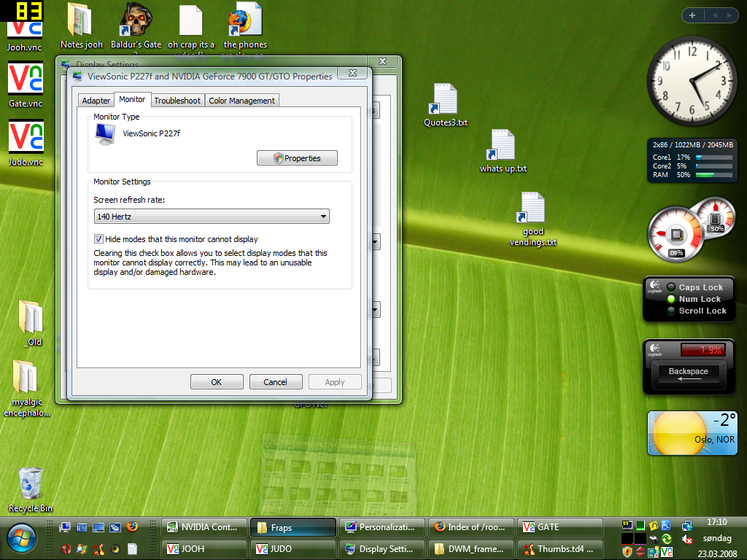Screen dimensions: 747x560
Task: Switch to GATE VNC taskbar button
Action: 560,527
